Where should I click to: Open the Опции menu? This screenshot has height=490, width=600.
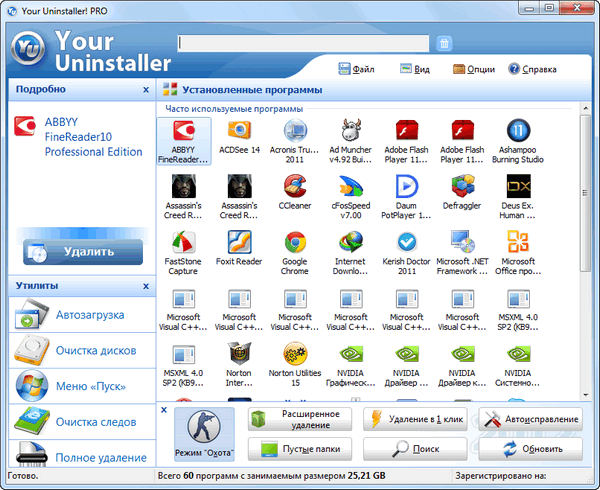click(474, 69)
